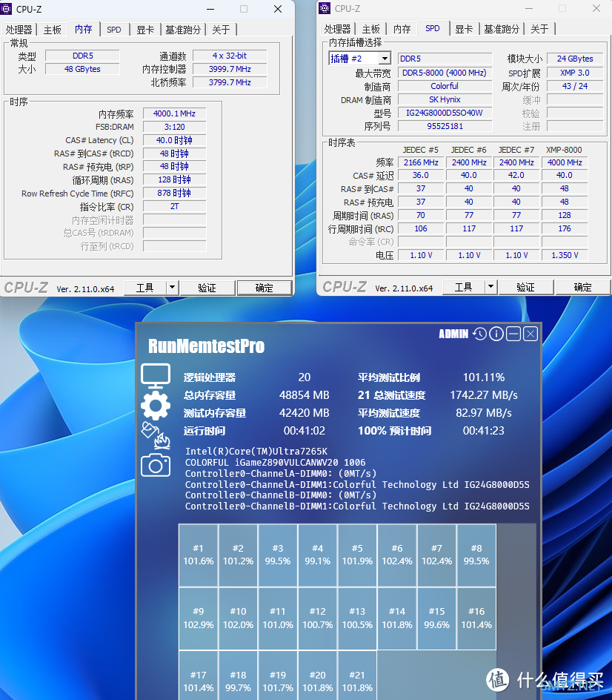Screen dimensions: 612x700
Task: Click the 4000.1 MHz memory frequency value
Action: [x=174, y=113]
